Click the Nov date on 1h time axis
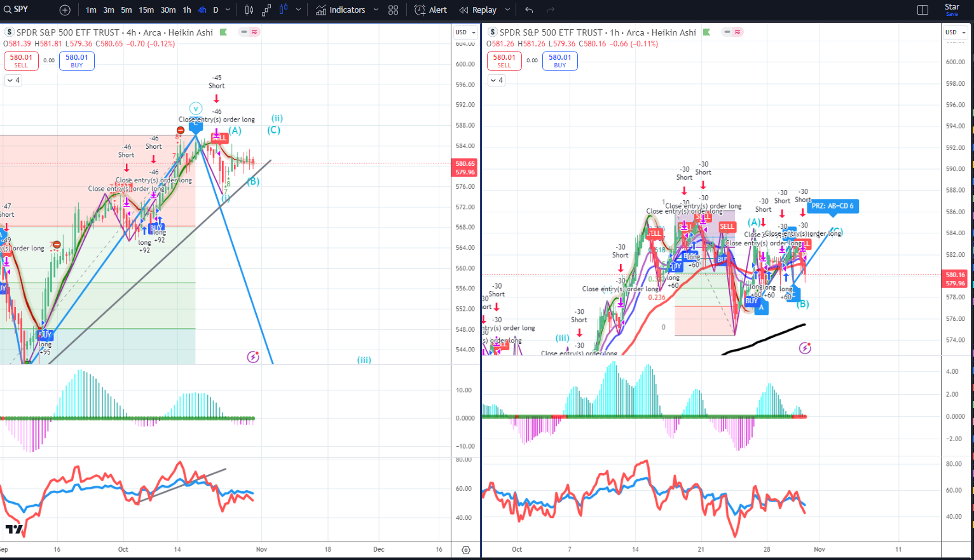The height and width of the screenshot is (560, 974). click(820, 549)
